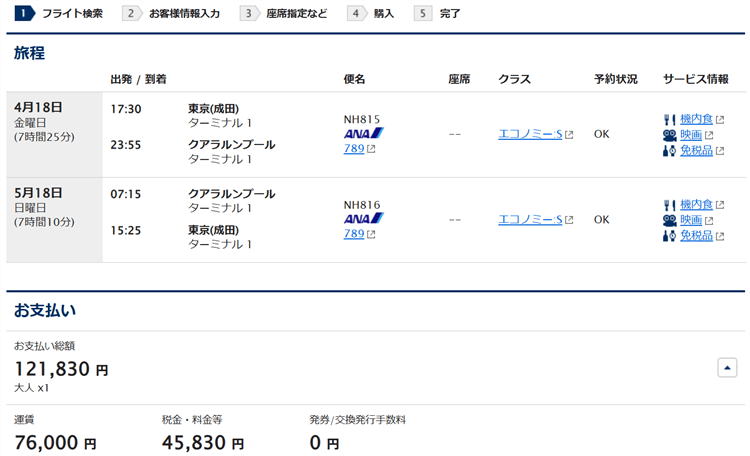This screenshot has width=750, height=456.
Task: Click the duty-free bottle icon for NH816
Action: tap(670, 236)
